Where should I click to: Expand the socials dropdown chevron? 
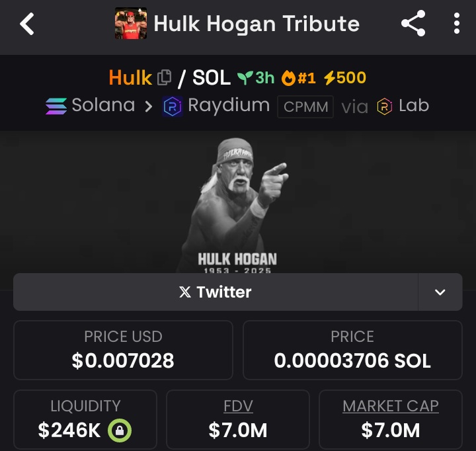pos(440,292)
